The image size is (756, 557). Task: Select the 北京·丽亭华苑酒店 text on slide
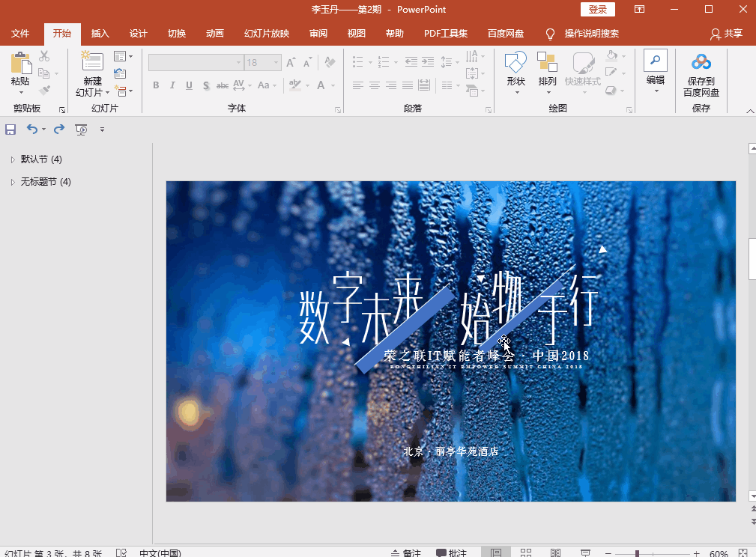click(451, 451)
